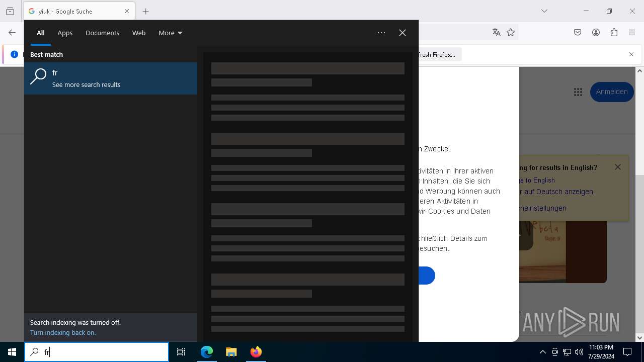Viewport: 644px width, 362px height.
Task: Click the Anmelden sign-in button
Action: click(x=612, y=92)
